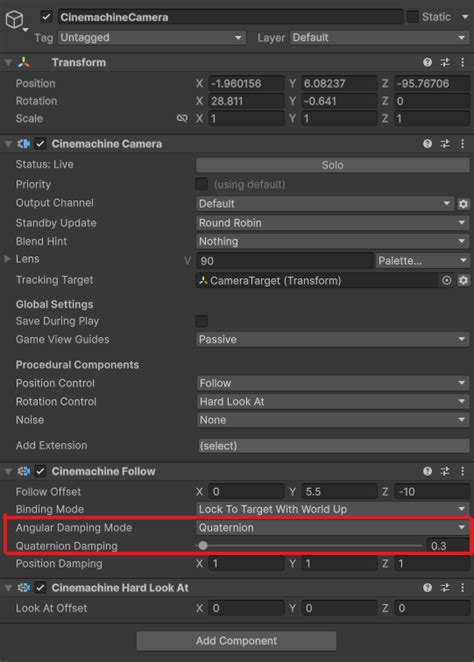
Task: Open Cinemachine Hard Look At help icon
Action: pos(427,588)
